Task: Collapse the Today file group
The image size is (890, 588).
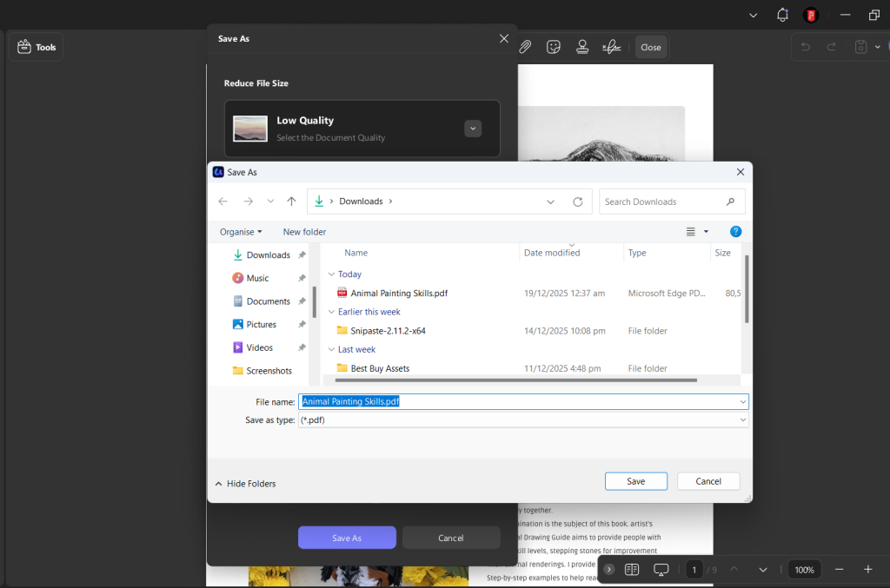Action: tap(331, 274)
